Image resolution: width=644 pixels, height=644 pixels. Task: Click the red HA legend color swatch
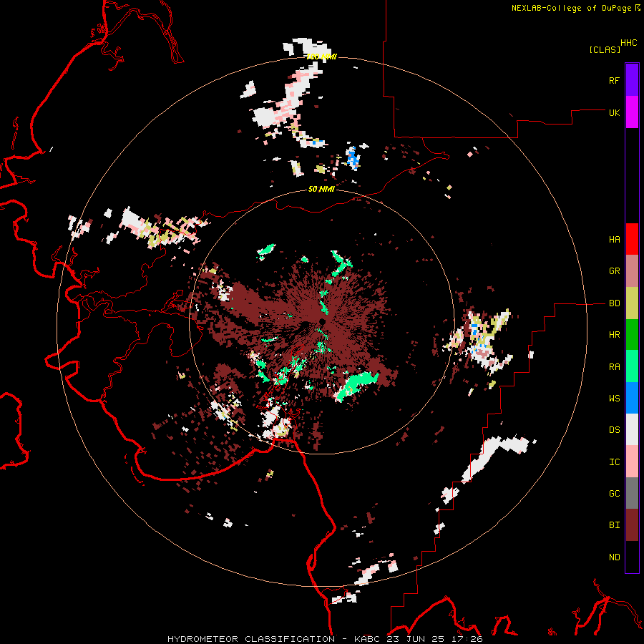tap(632, 239)
